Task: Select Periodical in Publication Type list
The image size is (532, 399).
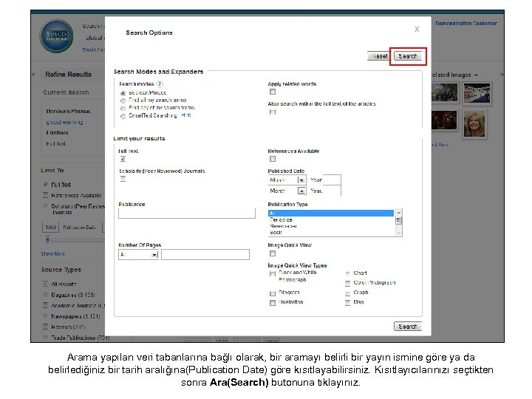Action: tap(331, 220)
